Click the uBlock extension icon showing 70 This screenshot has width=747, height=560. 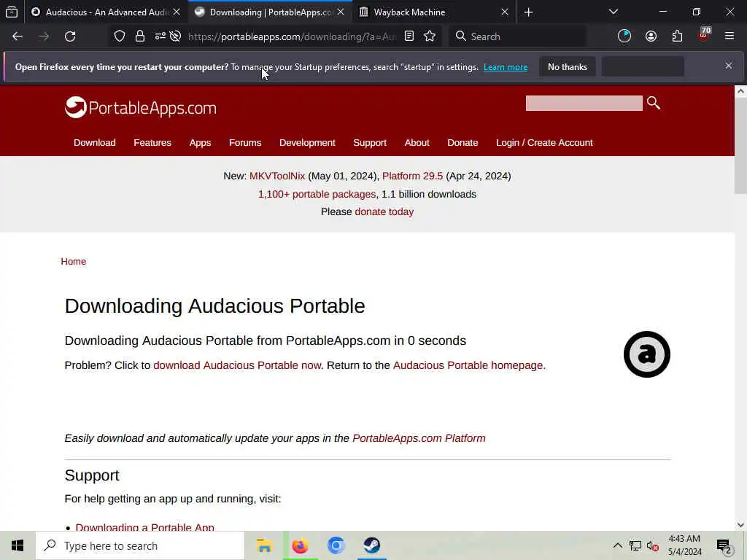[x=704, y=35]
